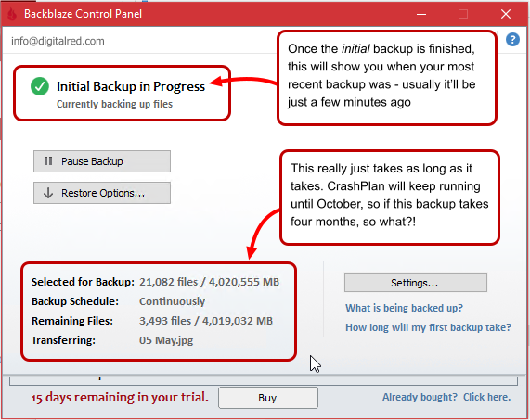Click the green checkmark status icon

pyautogui.click(x=40, y=86)
